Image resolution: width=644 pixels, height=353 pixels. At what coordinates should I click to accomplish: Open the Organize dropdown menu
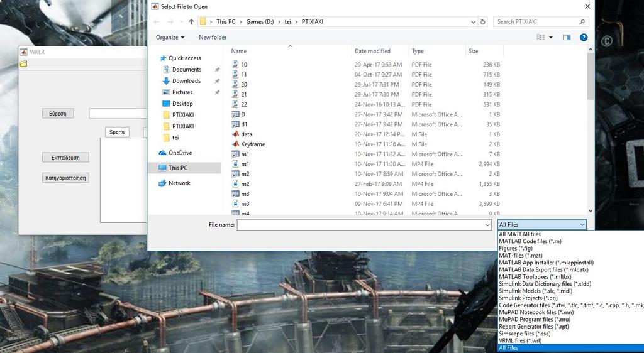click(170, 37)
